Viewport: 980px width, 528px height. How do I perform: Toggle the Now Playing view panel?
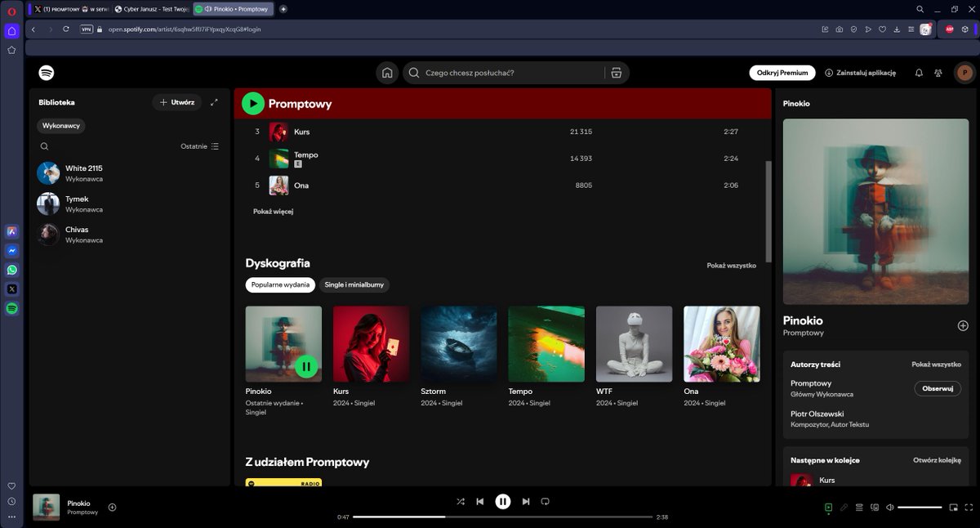(828, 508)
